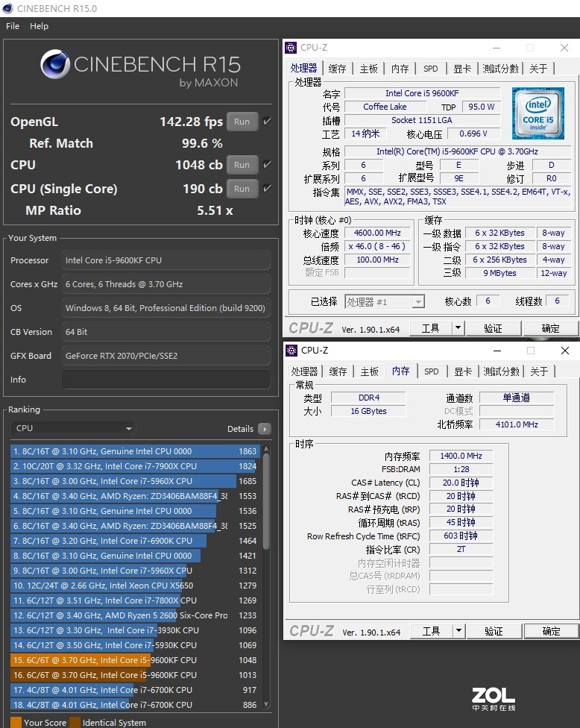Click the 4101.0 MHz northbridge frequency

tap(517, 424)
